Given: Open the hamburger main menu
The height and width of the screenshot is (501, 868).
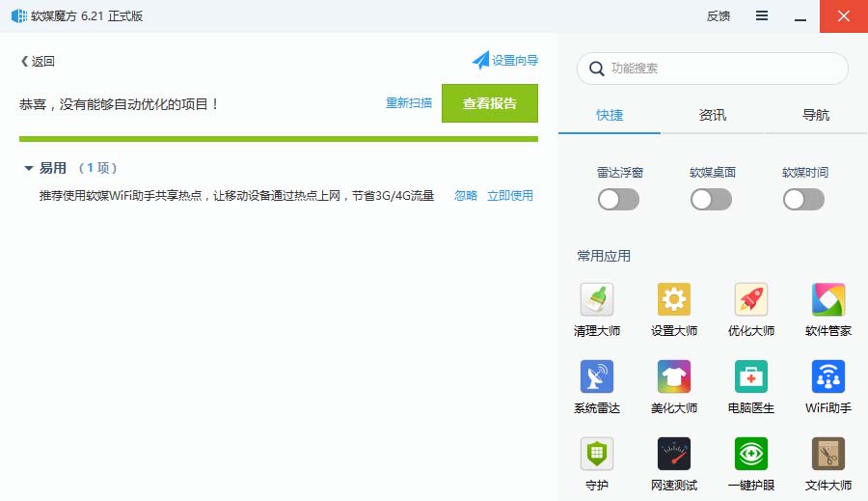Looking at the screenshot, I should click(x=762, y=16).
